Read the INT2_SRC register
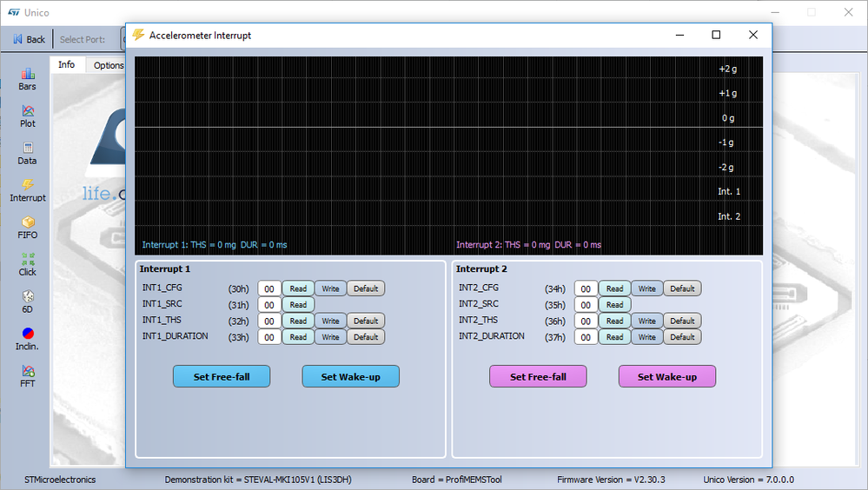Image resolution: width=868 pixels, height=490 pixels. pyautogui.click(x=614, y=305)
